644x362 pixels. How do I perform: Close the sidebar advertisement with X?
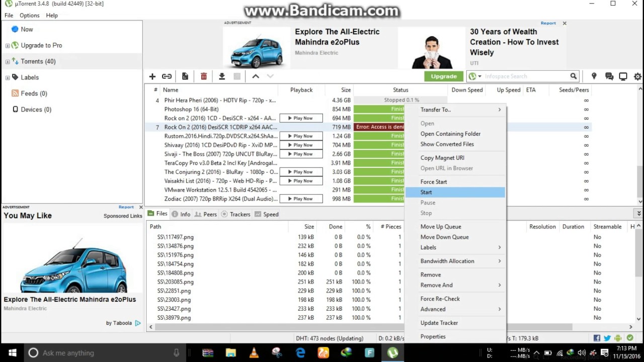coord(141,207)
